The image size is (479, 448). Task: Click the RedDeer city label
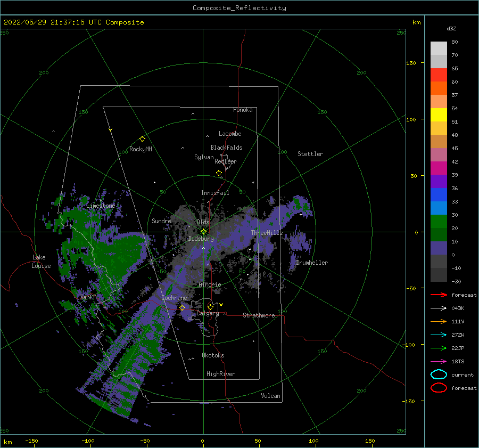click(226, 161)
